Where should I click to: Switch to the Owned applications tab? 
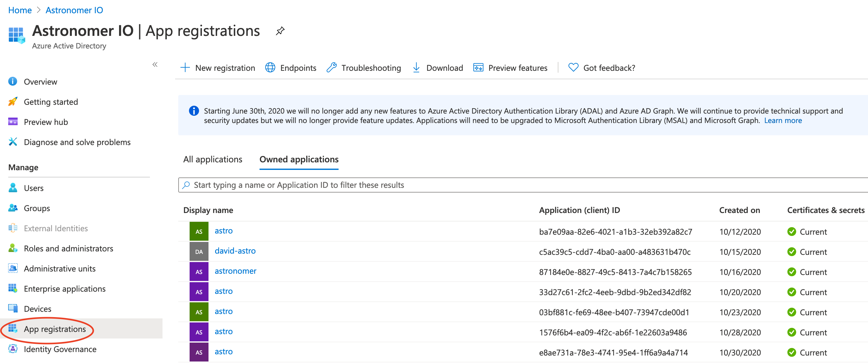pyautogui.click(x=299, y=159)
